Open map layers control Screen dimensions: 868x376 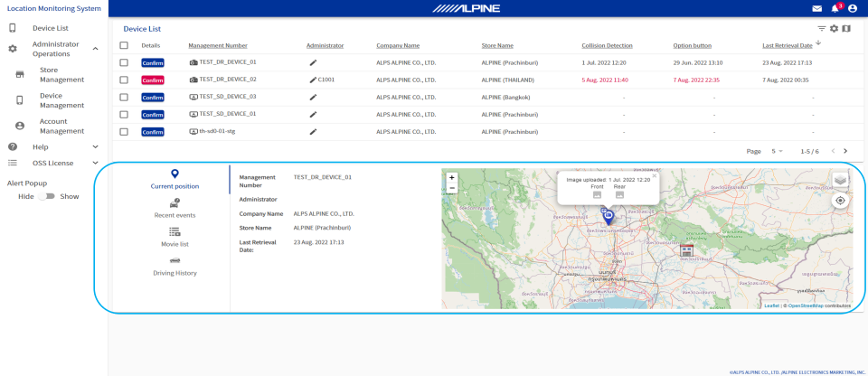pos(840,180)
